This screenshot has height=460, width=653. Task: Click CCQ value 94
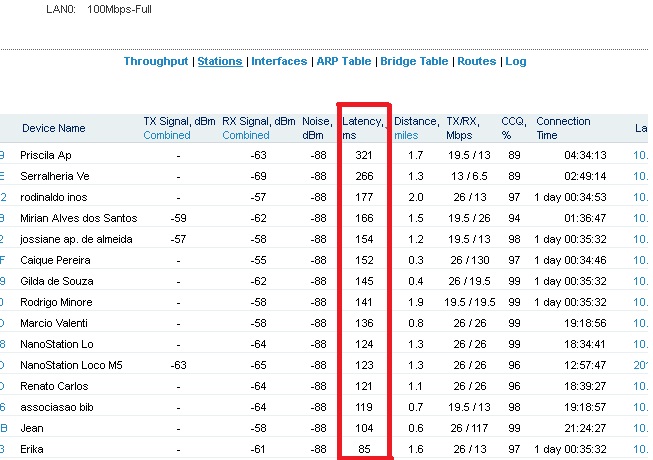pyautogui.click(x=514, y=218)
